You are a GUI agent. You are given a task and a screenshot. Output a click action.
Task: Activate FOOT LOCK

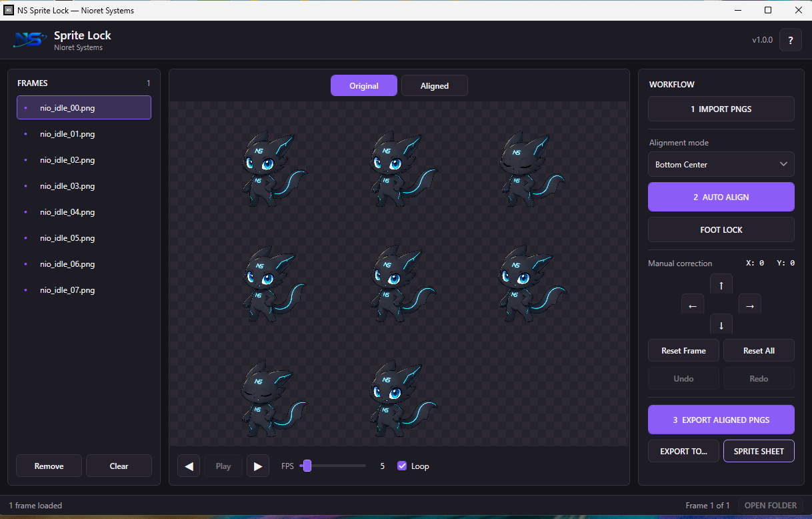(x=721, y=229)
